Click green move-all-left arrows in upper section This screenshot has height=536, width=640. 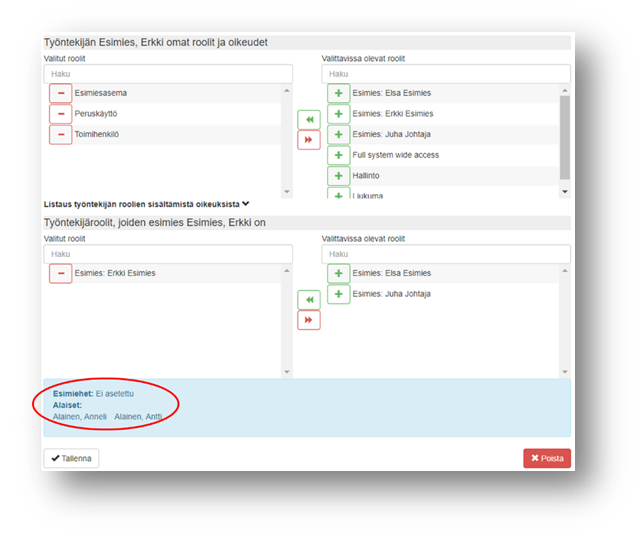point(308,119)
